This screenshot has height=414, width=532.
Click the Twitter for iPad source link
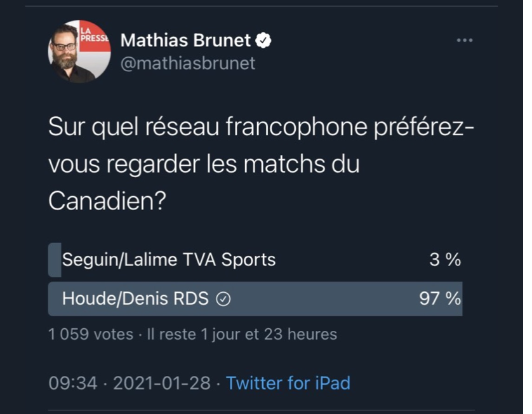click(x=288, y=383)
